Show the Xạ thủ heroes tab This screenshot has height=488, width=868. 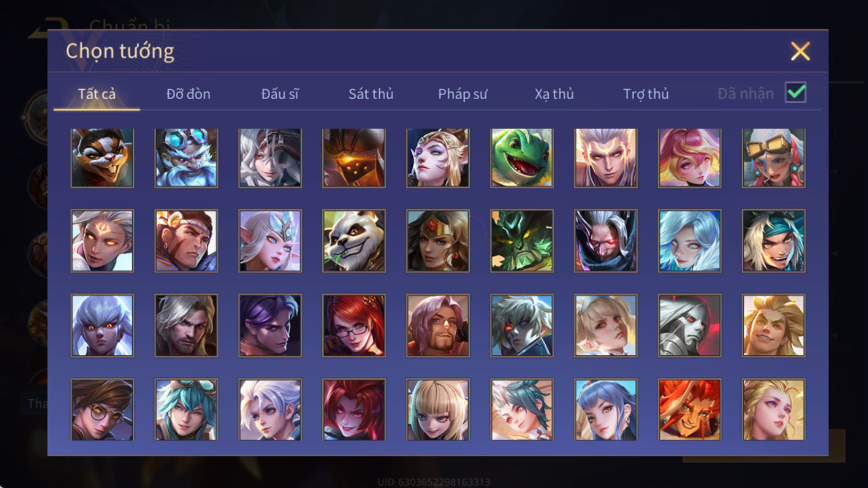554,93
